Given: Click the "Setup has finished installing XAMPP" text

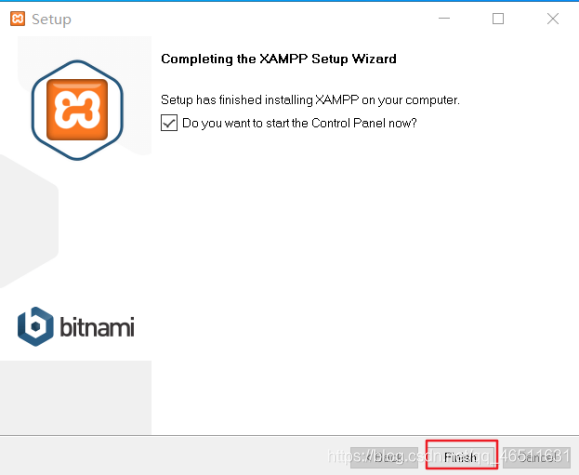Looking at the screenshot, I should tap(310, 100).
